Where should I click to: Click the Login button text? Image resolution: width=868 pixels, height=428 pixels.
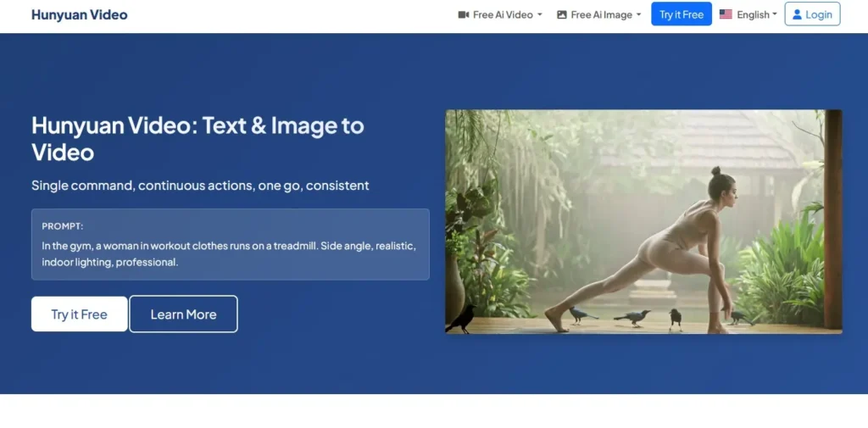pyautogui.click(x=819, y=15)
